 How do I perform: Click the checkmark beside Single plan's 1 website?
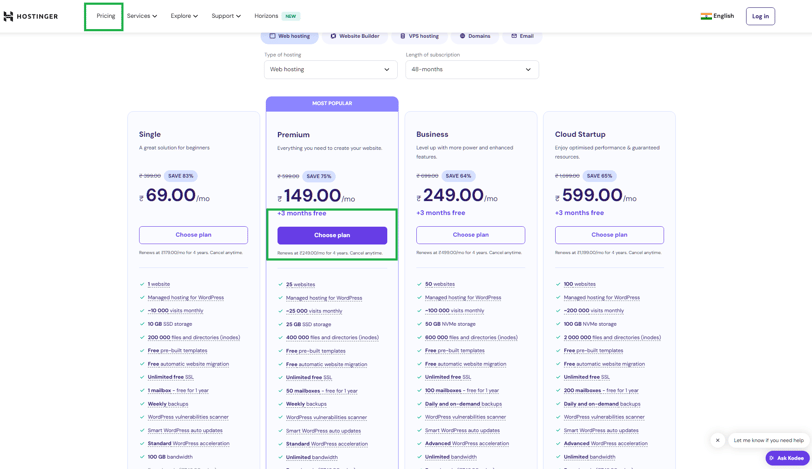(142, 284)
